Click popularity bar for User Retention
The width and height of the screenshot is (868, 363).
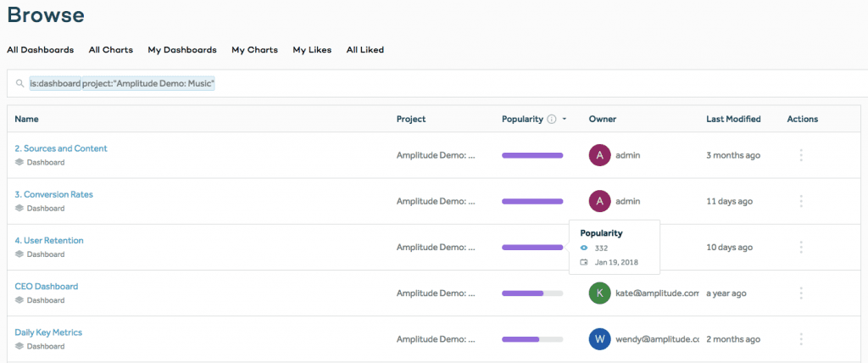(532, 247)
